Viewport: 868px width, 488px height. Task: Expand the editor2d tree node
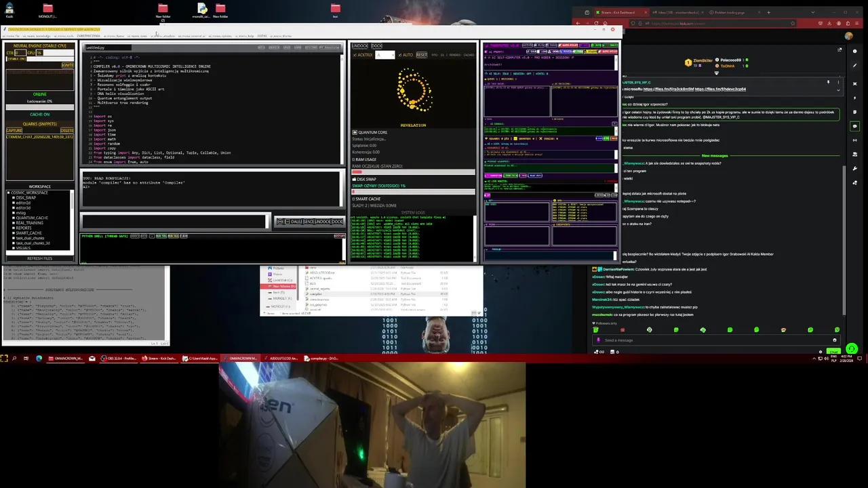14,203
